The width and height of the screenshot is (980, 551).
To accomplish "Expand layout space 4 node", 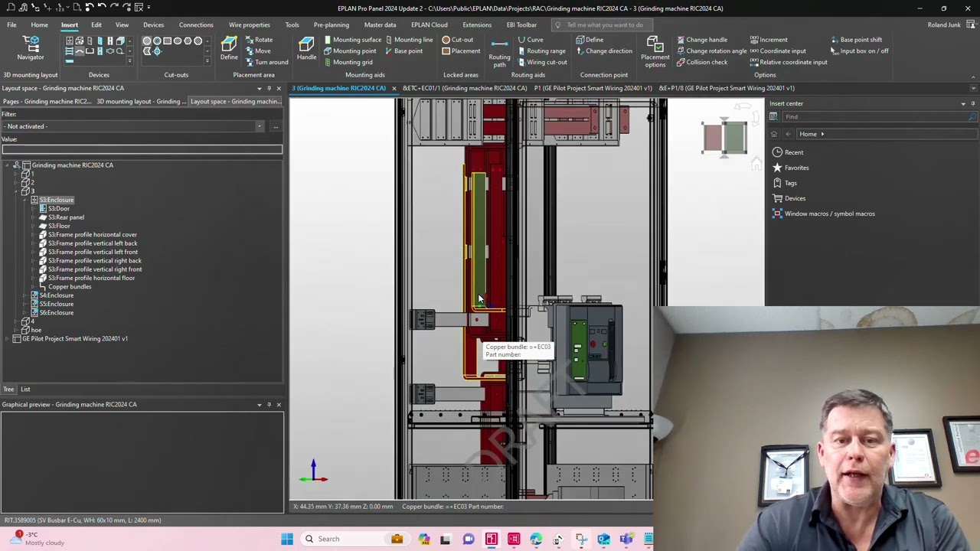I will click(x=17, y=321).
